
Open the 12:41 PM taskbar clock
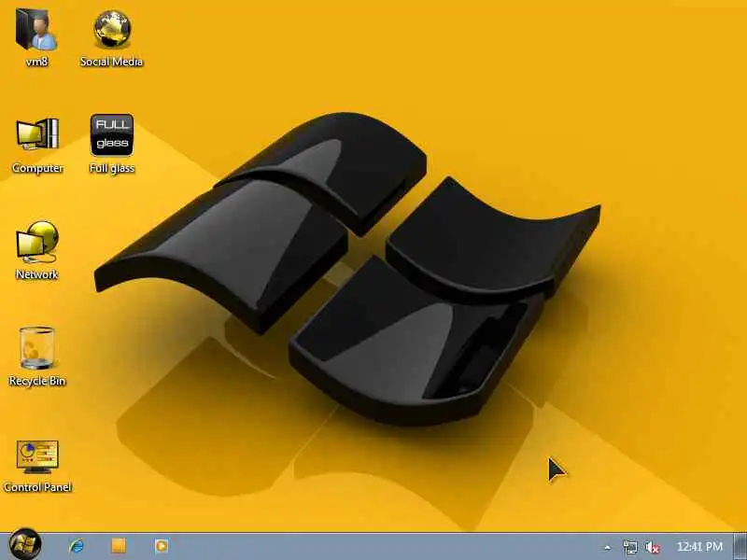699,546
